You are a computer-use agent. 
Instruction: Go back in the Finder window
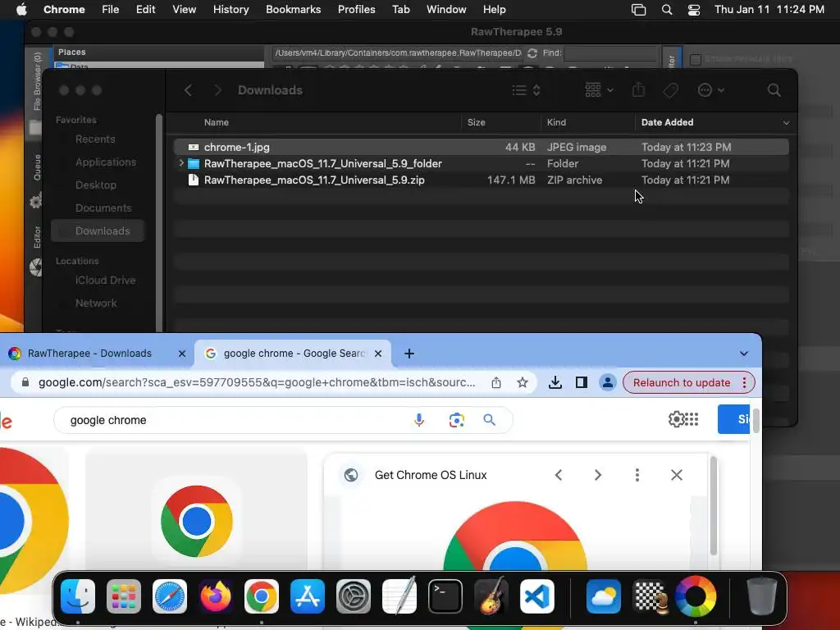tap(188, 90)
